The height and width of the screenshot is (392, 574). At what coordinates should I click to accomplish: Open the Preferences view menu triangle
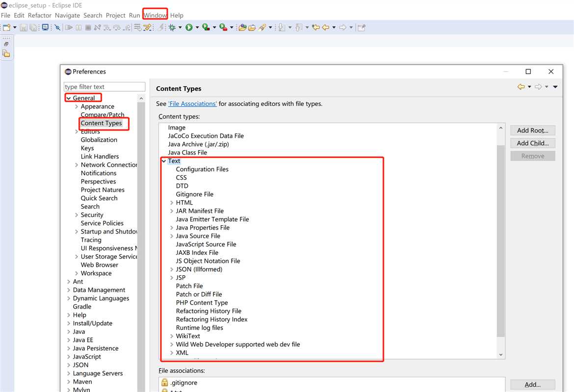pos(555,87)
